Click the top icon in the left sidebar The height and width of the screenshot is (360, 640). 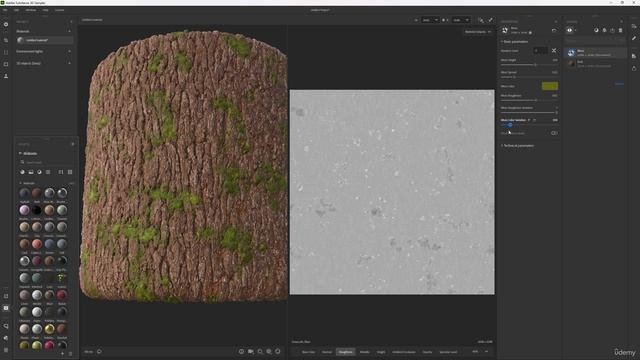6,24
